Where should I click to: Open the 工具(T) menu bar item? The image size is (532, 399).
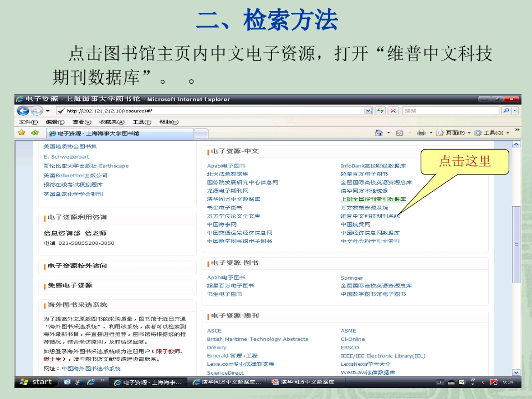142,122
